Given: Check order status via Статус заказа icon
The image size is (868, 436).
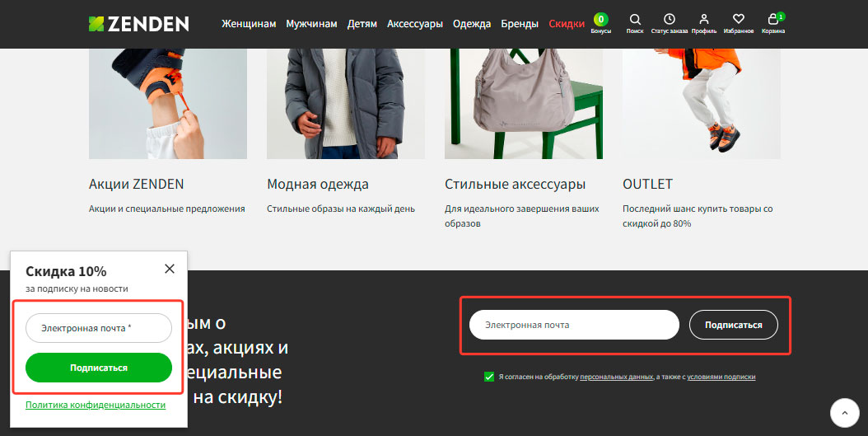Looking at the screenshot, I should pyautogui.click(x=670, y=24).
